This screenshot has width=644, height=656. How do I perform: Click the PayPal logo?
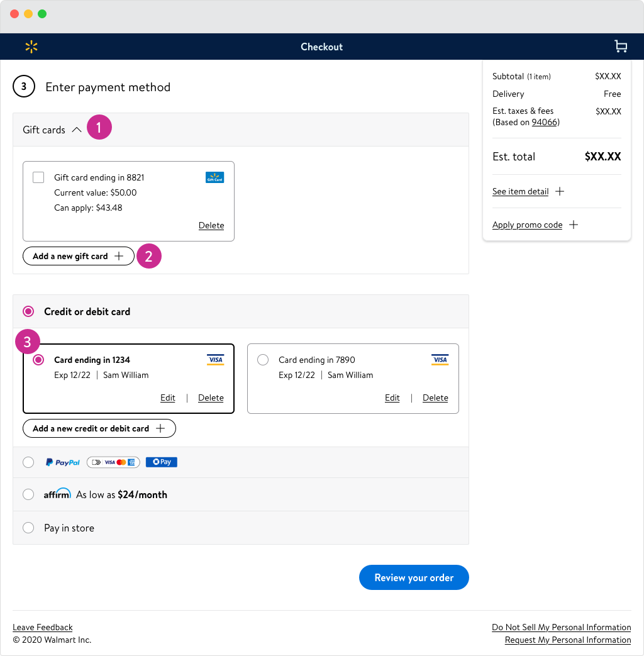(x=63, y=462)
